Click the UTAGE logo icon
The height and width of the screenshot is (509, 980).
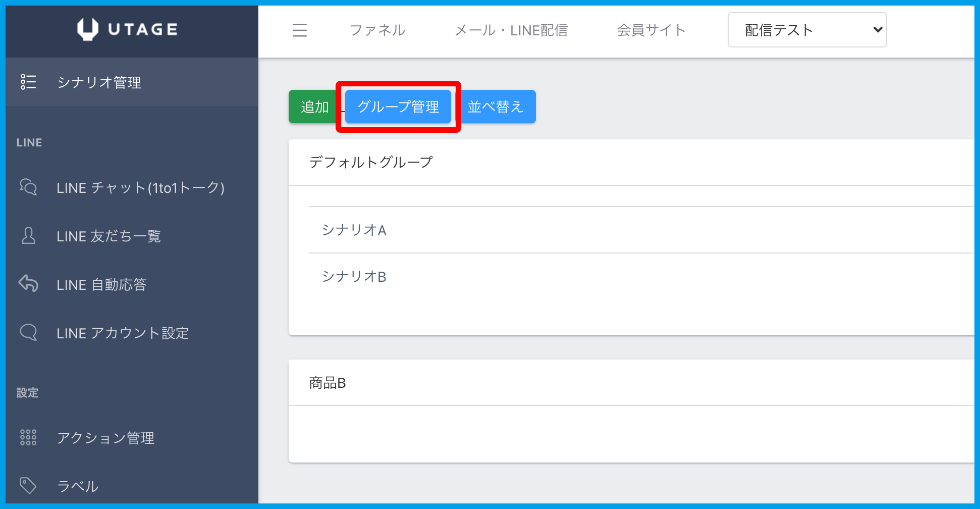coord(87,29)
